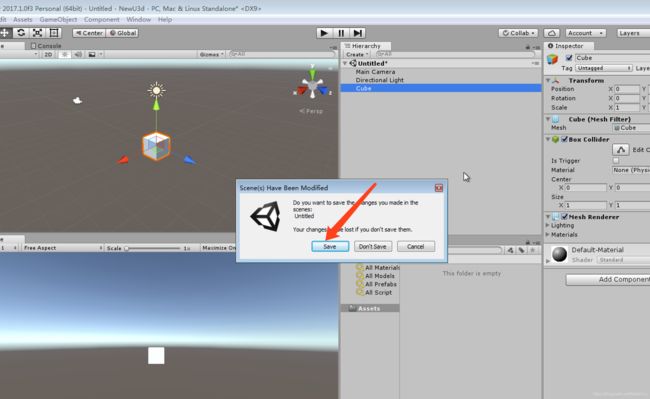Select the Assets folder in Project
The height and width of the screenshot is (399, 650).
click(x=370, y=308)
